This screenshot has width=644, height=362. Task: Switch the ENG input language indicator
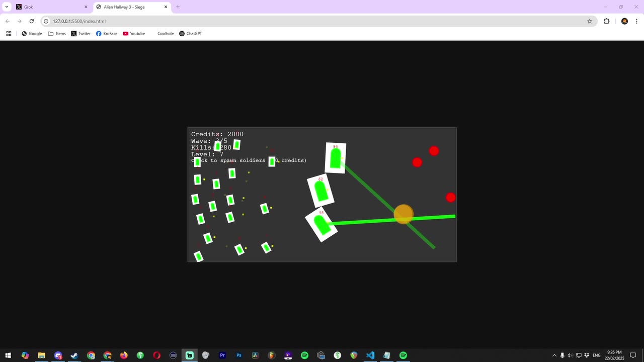(x=597, y=355)
